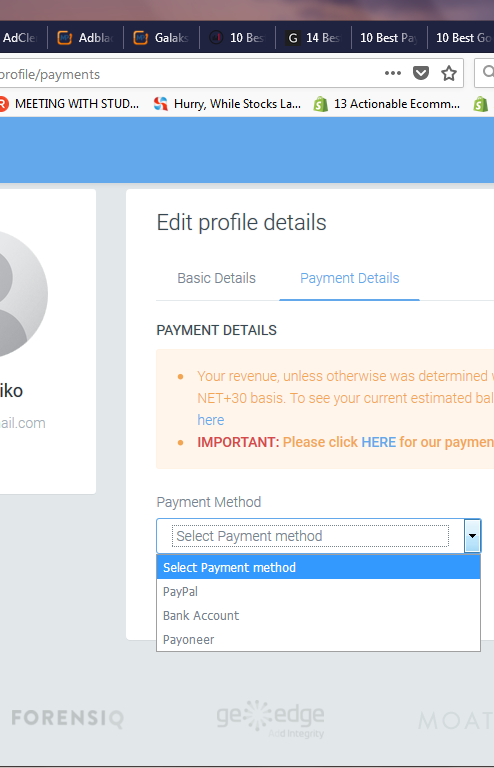
Task: Open the Shopify 13 Actionable Ecomm bookmark
Action: 387,104
